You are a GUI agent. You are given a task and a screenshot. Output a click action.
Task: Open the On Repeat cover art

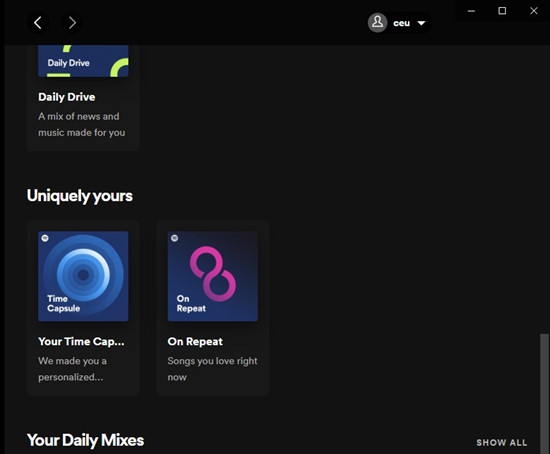(x=213, y=276)
